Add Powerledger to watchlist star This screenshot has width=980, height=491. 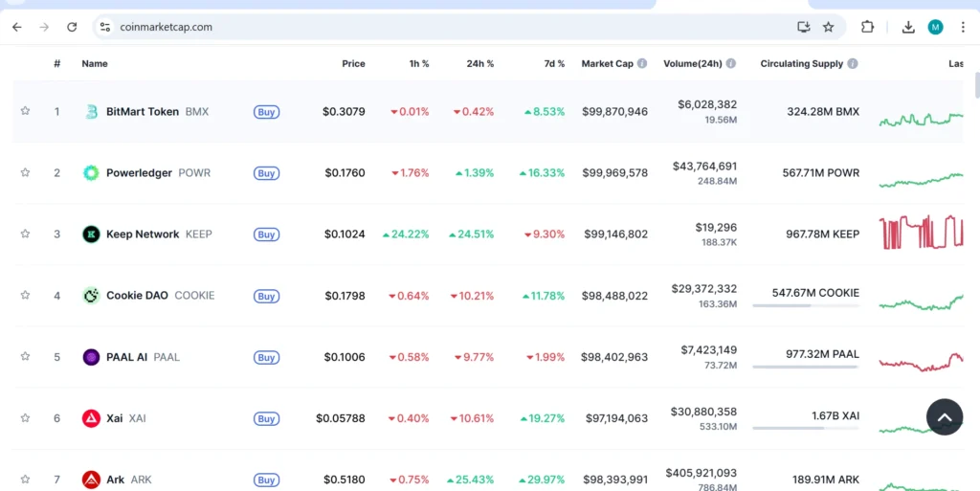click(x=25, y=171)
